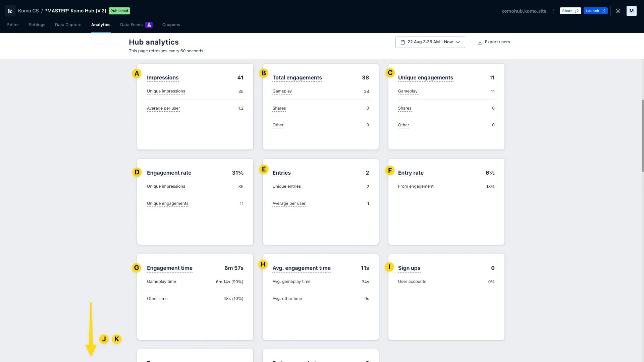Click the calendar icon in date range
The image size is (644, 362).
(x=403, y=42)
